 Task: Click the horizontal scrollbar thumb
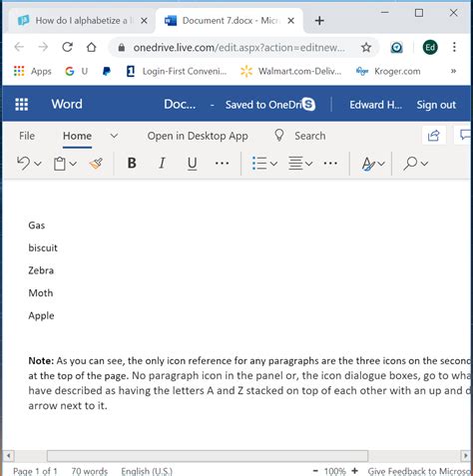coord(208,456)
